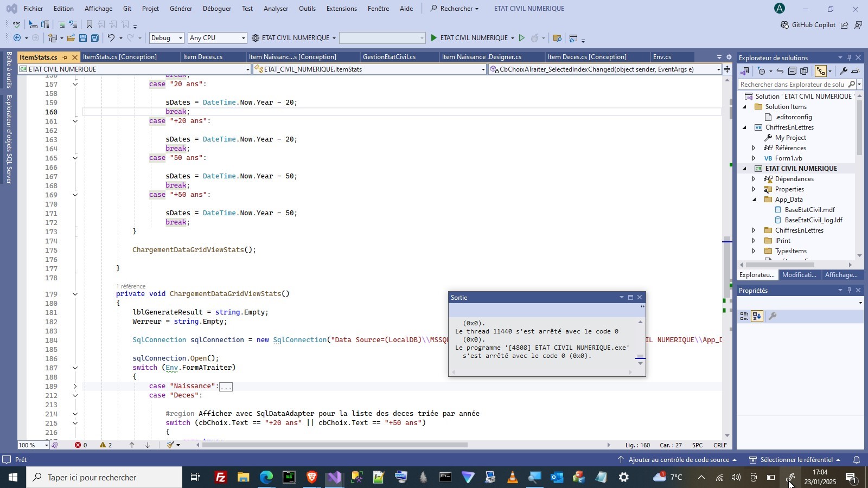
Task: Collapse the ChargementDataGridViewStats method at line 179
Action: [x=75, y=294]
